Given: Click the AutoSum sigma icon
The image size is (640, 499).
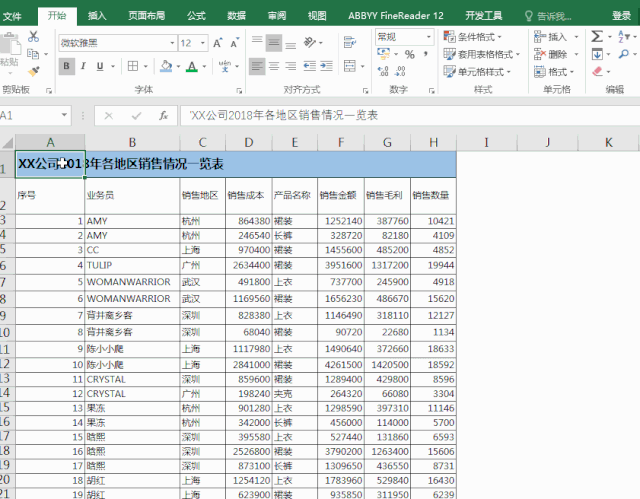Looking at the screenshot, I should [x=597, y=36].
